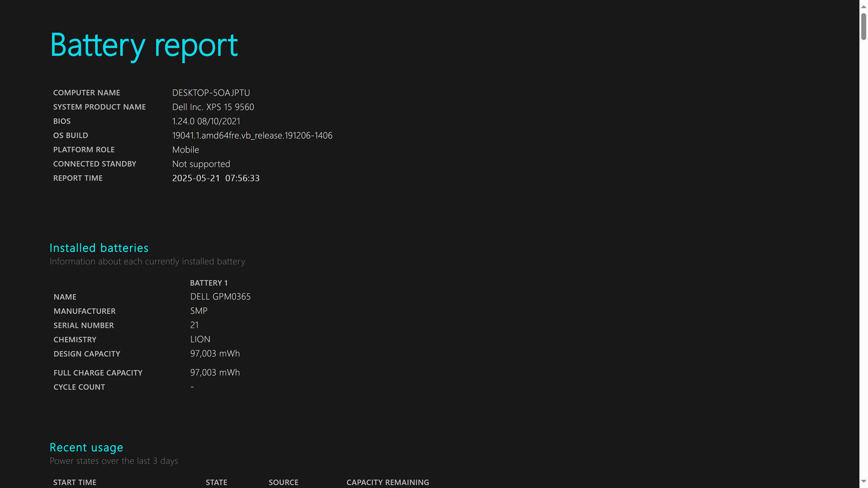
Task: Select serial number value 21
Action: pos(194,325)
